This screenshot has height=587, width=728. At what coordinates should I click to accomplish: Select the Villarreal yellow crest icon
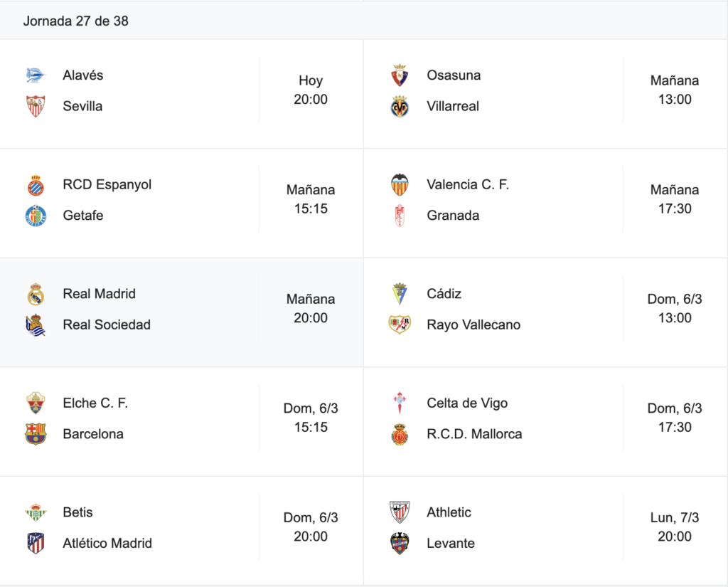pyautogui.click(x=400, y=106)
